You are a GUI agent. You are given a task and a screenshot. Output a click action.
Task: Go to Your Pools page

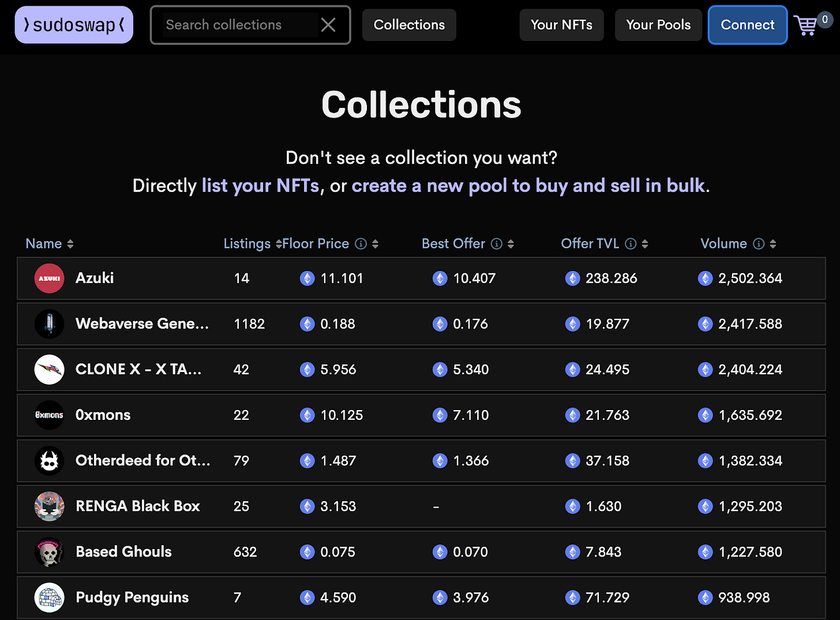[x=658, y=25]
